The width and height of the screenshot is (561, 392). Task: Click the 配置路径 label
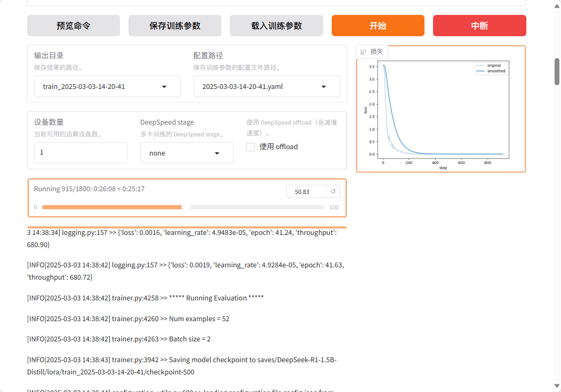click(208, 55)
